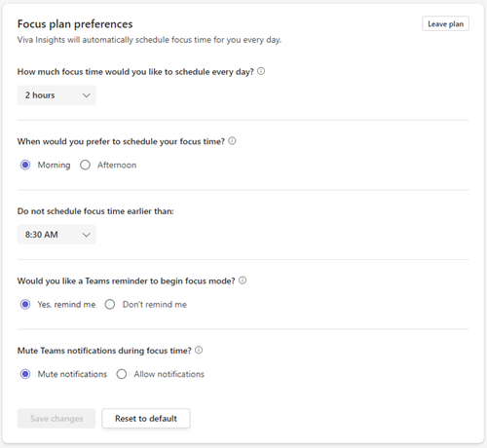Pick Allow notifications option
The height and width of the screenshot is (448, 487).
point(122,374)
